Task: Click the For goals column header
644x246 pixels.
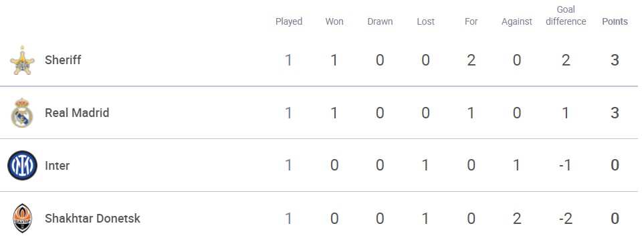Action: (x=471, y=21)
